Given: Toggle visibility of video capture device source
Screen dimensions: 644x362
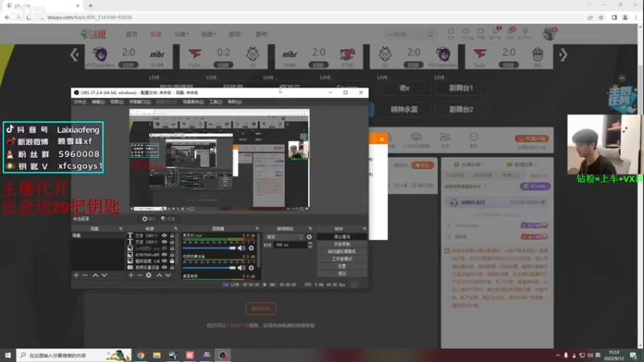Looking at the screenshot, I should (164, 267).
